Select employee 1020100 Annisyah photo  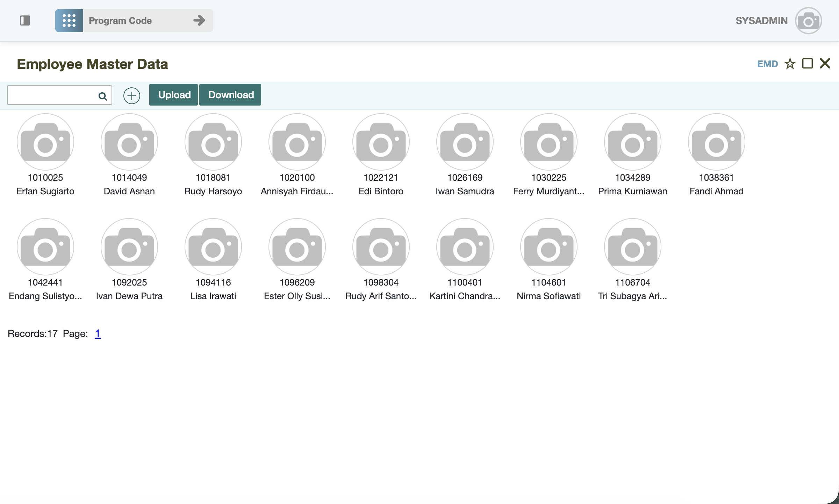(x=297, y=142)
